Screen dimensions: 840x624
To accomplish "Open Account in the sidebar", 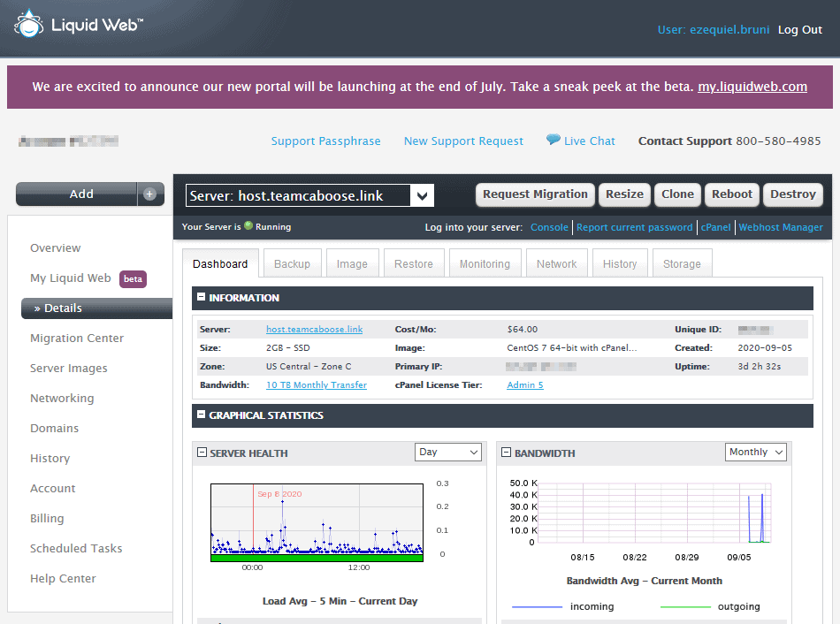I will 52,488.
